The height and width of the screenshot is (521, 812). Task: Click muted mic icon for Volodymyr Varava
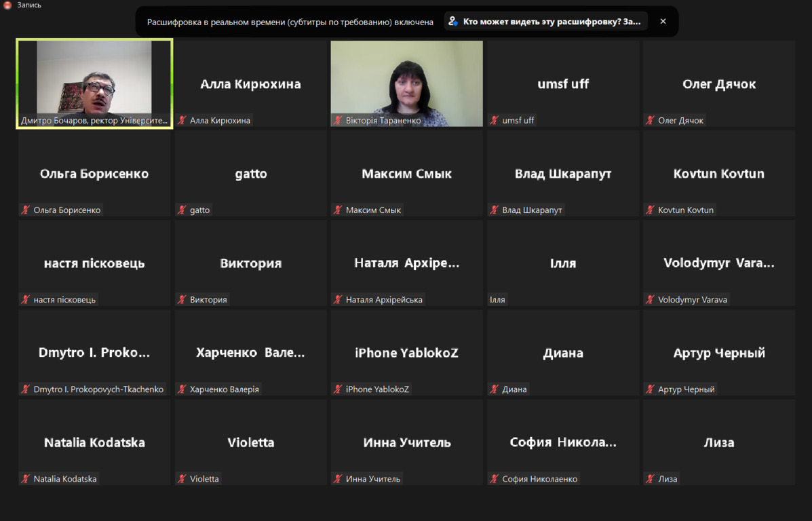650,299
